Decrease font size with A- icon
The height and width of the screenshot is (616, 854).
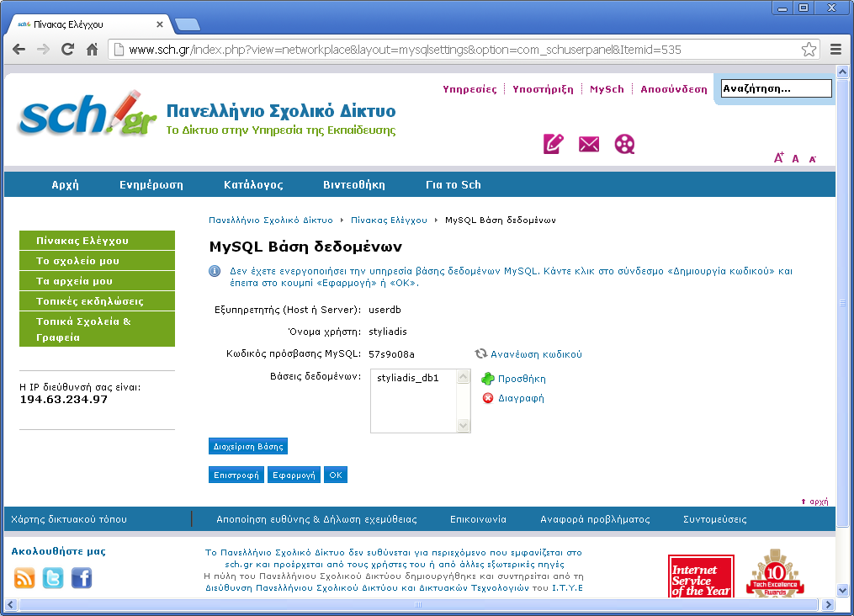(813, 160)
